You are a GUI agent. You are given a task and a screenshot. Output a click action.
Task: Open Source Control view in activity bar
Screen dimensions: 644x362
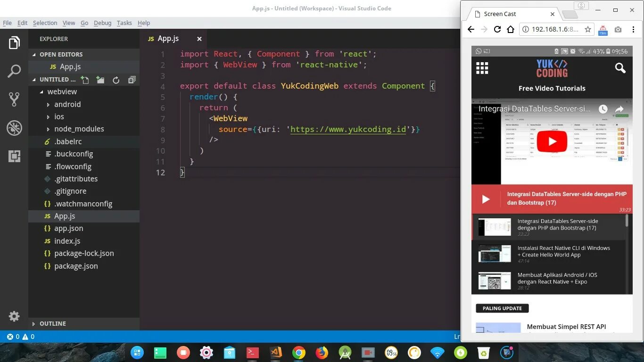14,99
